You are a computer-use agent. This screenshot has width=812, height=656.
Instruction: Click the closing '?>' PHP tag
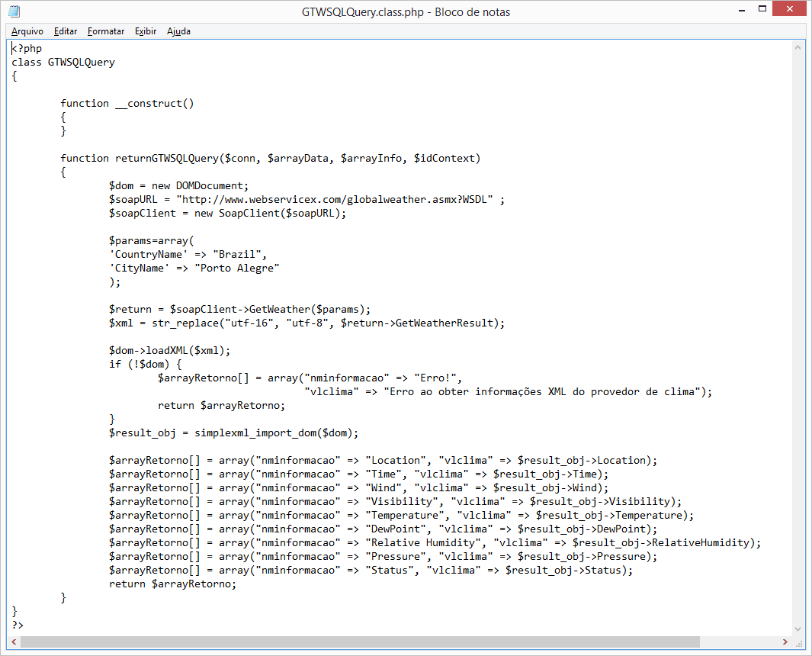[x=18, y=625]
